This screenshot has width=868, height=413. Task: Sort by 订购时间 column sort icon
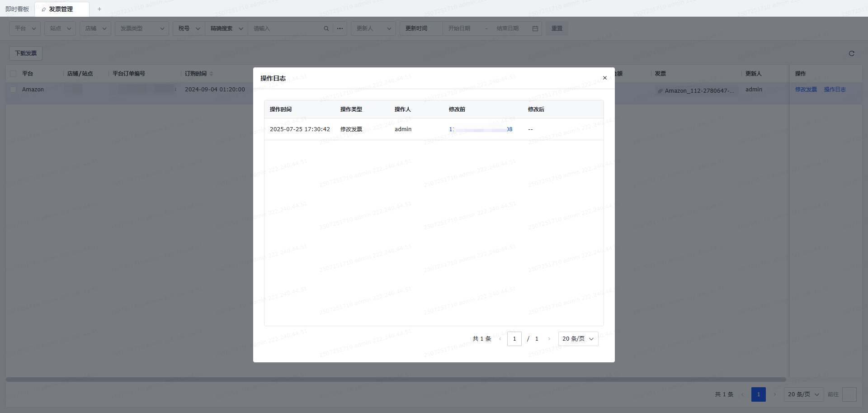point(211,74)
